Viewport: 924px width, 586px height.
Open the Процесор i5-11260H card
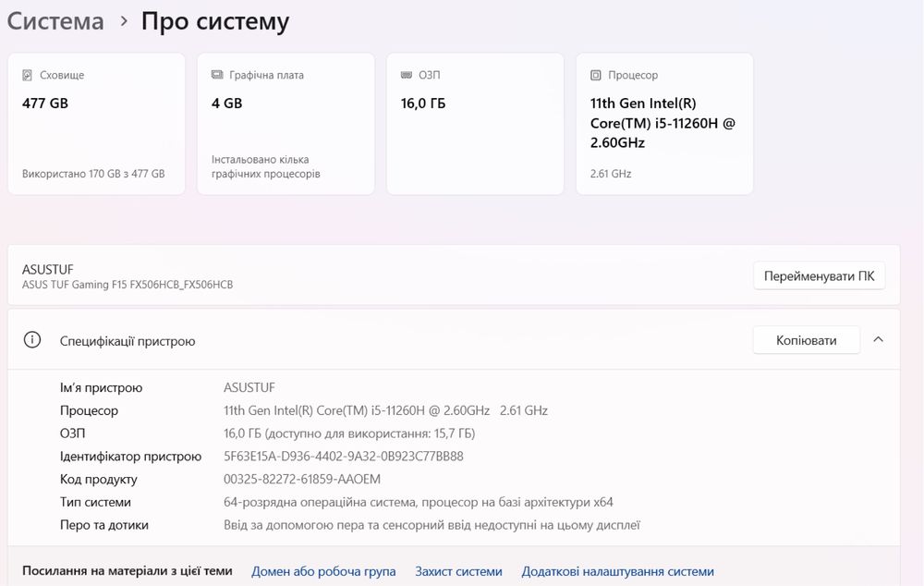tap(664, 124)
